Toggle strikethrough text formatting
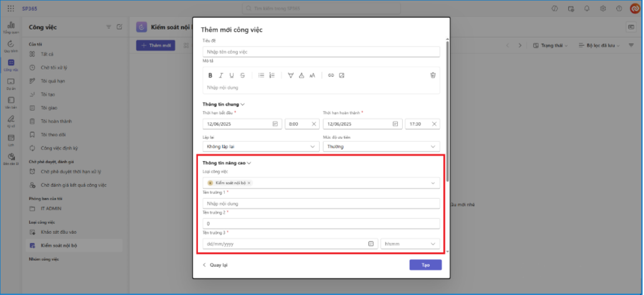The width and height of the screenshot is (644, 295). [242, 75]
